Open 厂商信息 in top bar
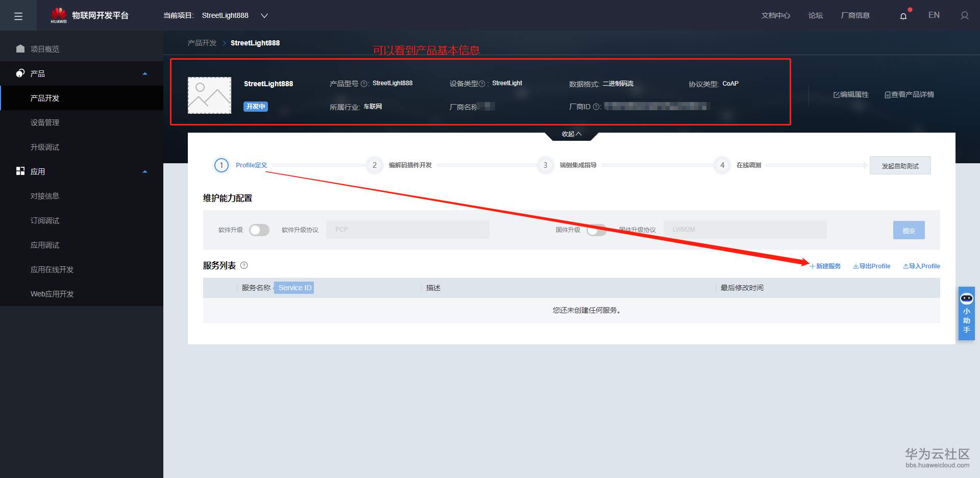 [x=855, y=16]
